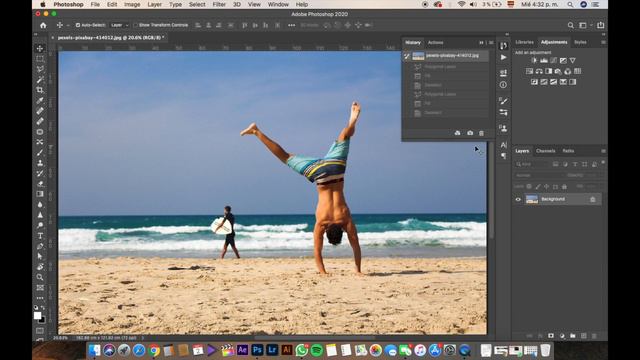Viewport: 640px width, 360px height.
Task: Select the Horizontal Type tool
Action: tap(40, 236)
